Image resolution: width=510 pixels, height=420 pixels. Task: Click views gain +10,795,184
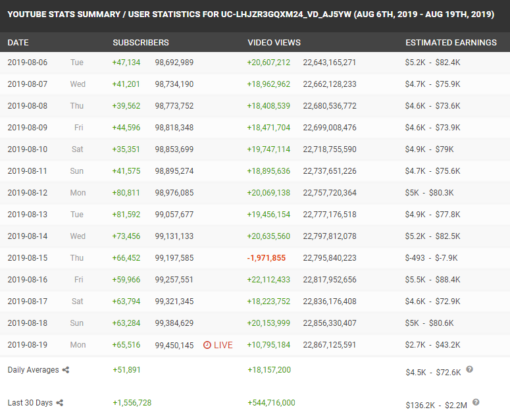click(268, 345)
